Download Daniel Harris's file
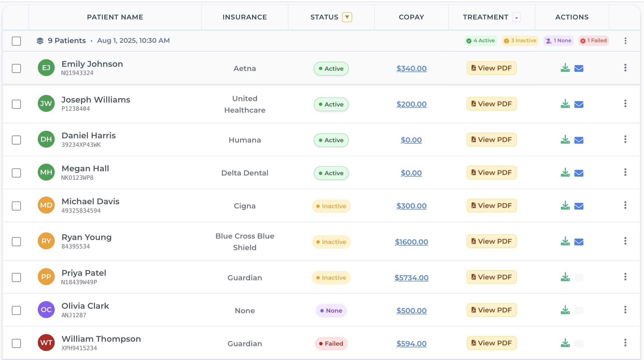The height and width of the screenshot is (360, 644). tap(565, 139)
